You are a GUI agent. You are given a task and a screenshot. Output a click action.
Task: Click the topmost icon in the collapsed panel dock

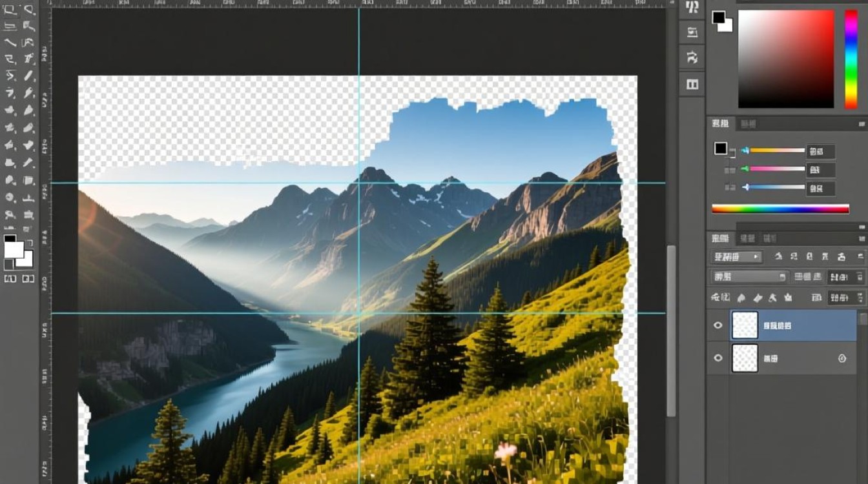point(692,8)
